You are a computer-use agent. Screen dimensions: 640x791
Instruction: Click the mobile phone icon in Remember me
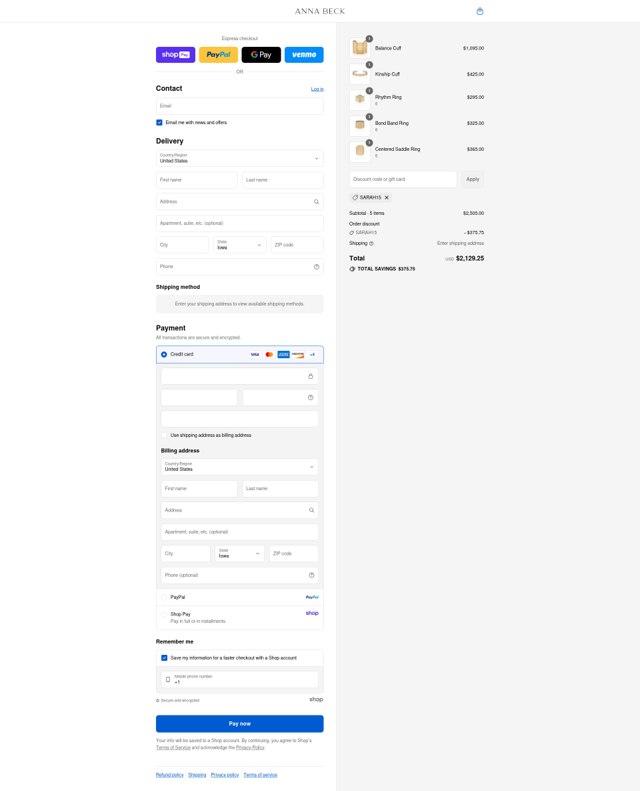168,680
